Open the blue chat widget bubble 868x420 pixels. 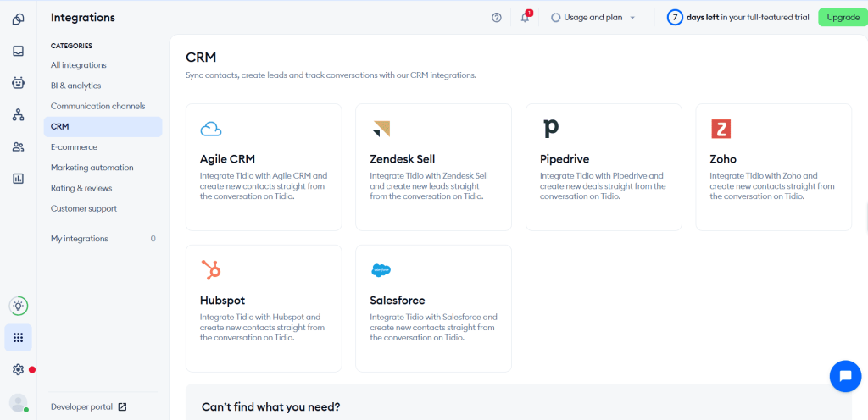pyautogui.click(x=845, y=376)
